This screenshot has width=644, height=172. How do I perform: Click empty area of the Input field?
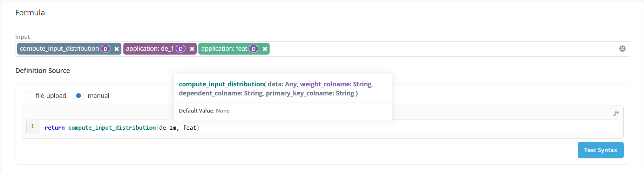[421, 49]
